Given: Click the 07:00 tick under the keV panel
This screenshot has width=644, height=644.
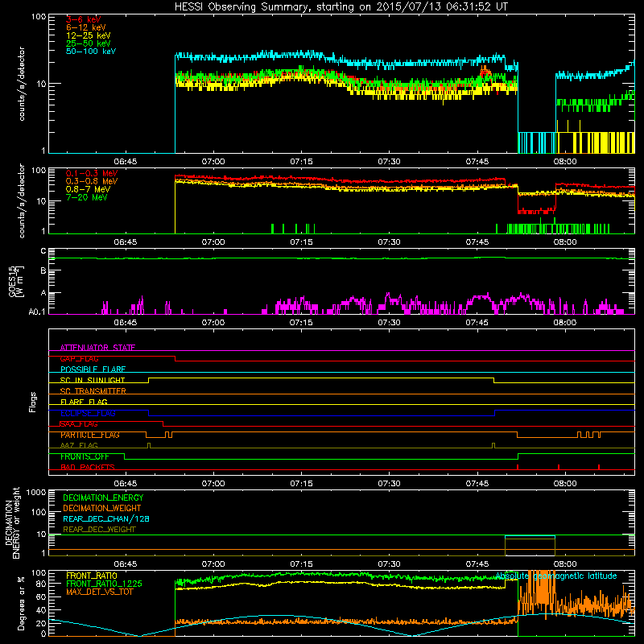Looking at the screenshot, I should point(213,162).
